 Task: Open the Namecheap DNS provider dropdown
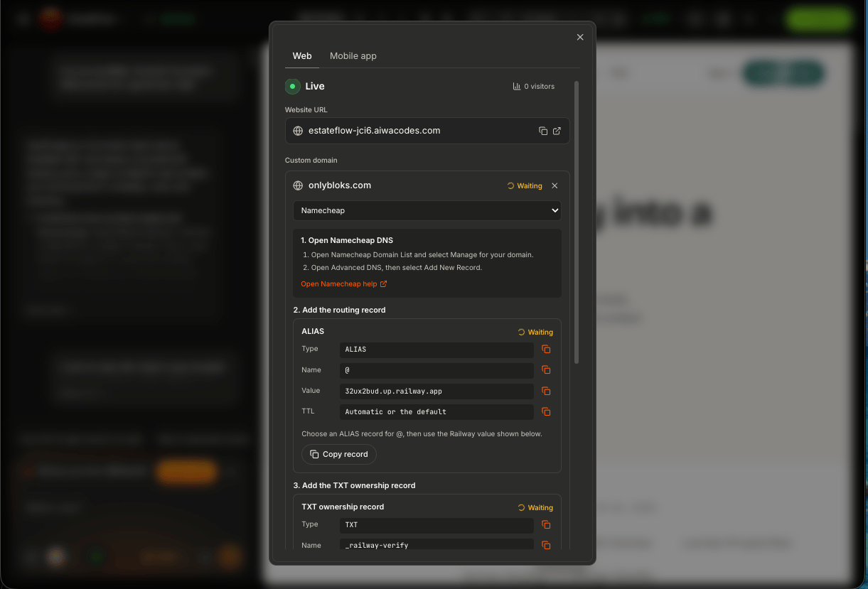[427, 210]
